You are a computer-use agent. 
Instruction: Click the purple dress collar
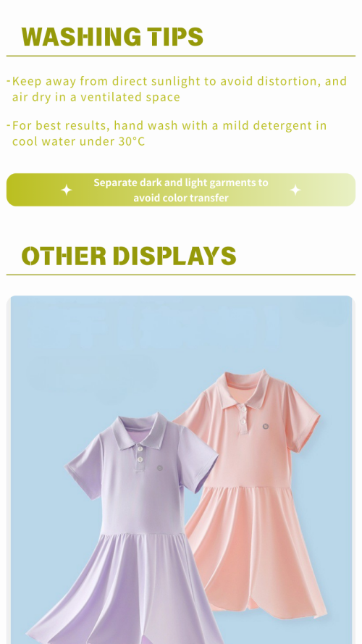pyautogui.click(x=140, y=430)
